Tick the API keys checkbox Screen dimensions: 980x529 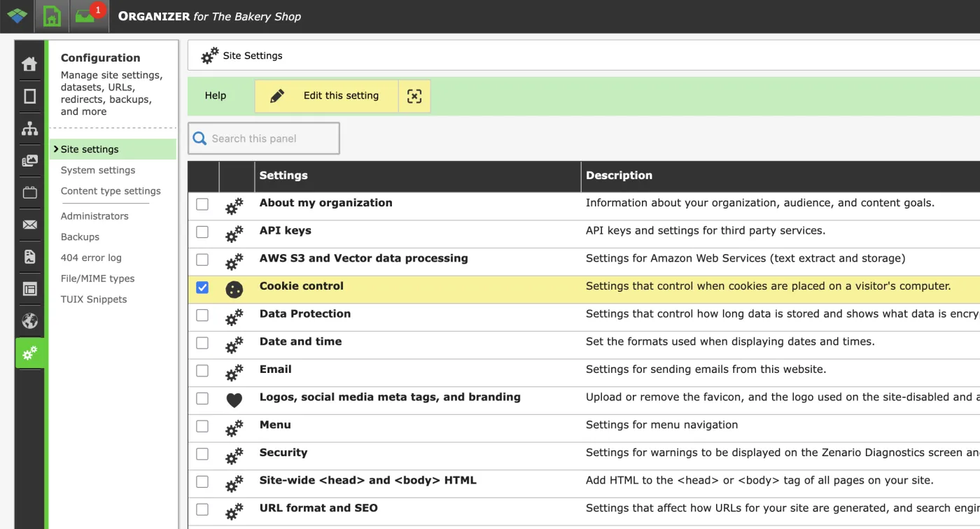pos(202,232)
